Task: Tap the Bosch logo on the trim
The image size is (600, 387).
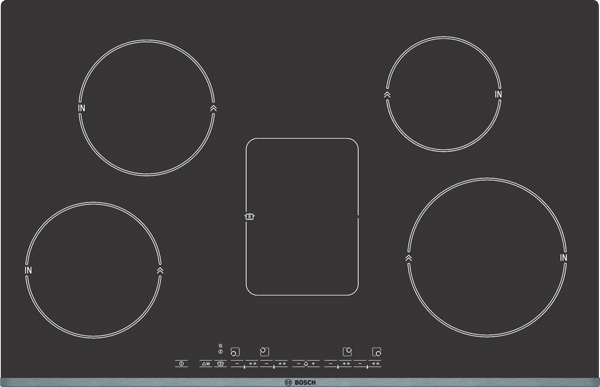Action: (300, 382)
